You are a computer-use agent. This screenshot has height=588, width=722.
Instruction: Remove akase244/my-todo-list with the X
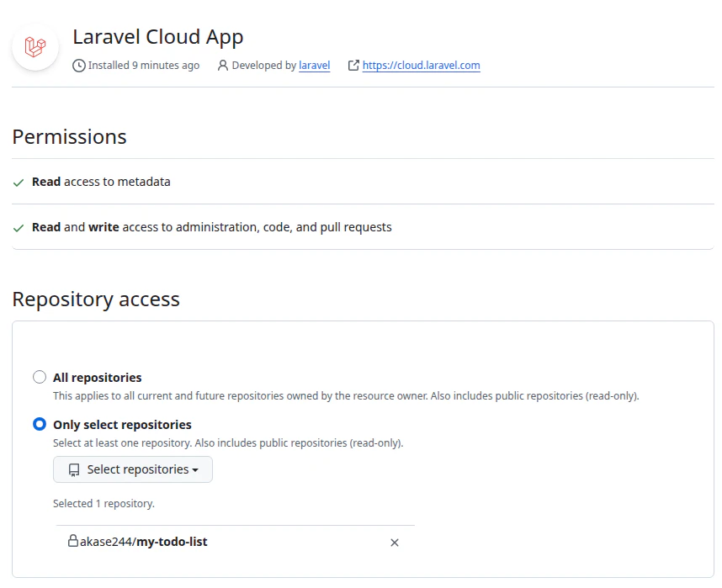(x=395, y=543)
